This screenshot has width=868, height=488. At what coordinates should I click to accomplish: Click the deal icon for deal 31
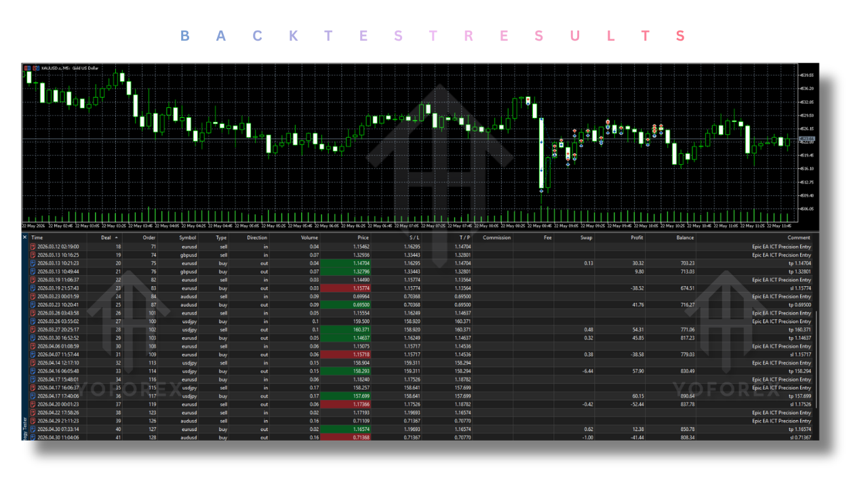33,354
